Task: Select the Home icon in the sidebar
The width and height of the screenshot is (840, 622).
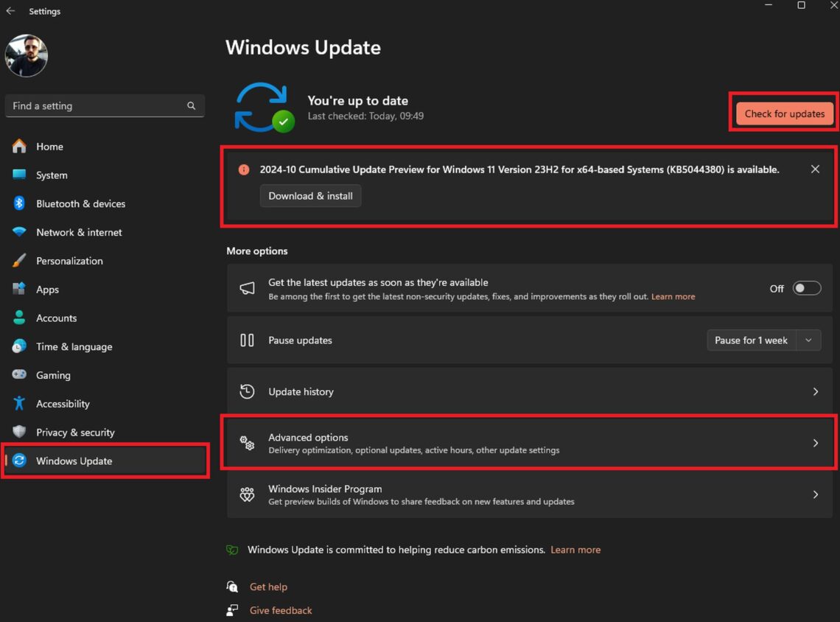Action: pos(20,147)
